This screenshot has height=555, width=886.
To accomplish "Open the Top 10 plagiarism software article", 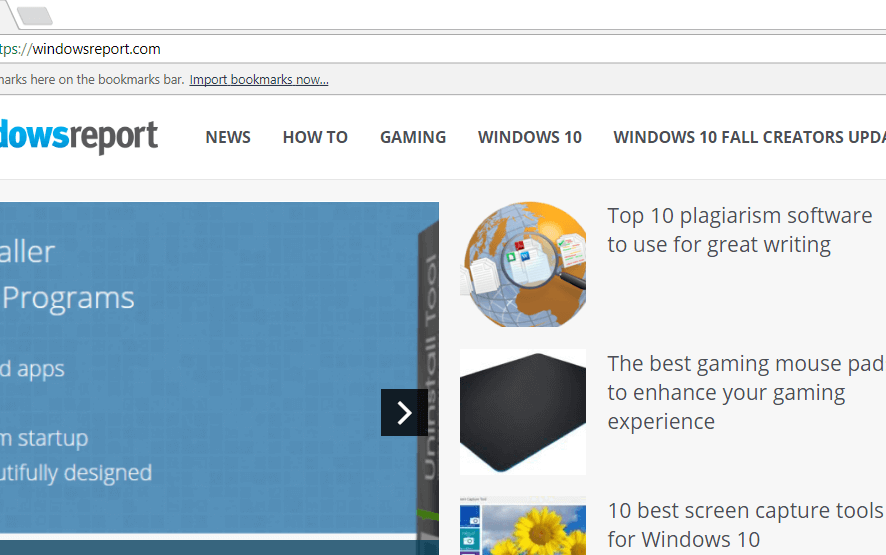I will pos(740,230).
